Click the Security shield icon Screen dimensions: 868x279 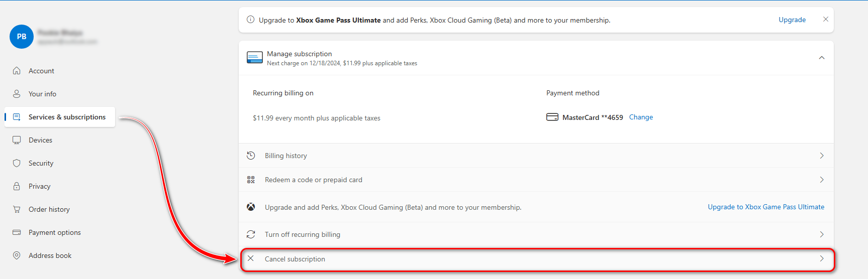click(17, 163)
